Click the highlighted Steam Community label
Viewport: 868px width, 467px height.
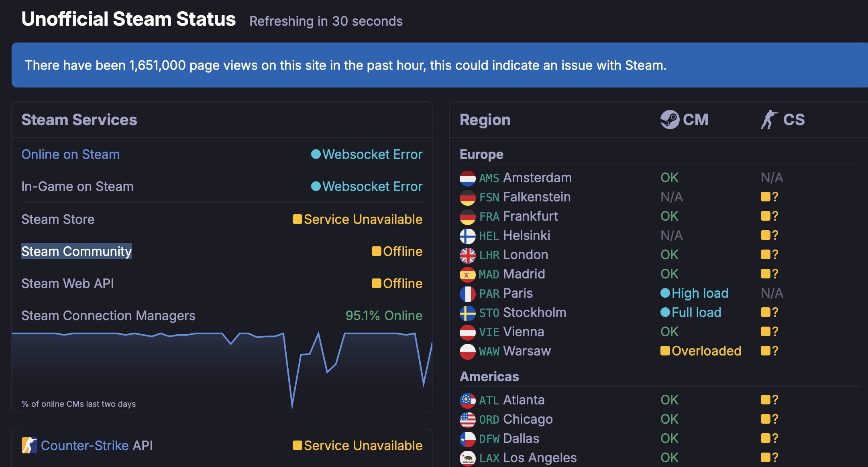tap(76, 252)
